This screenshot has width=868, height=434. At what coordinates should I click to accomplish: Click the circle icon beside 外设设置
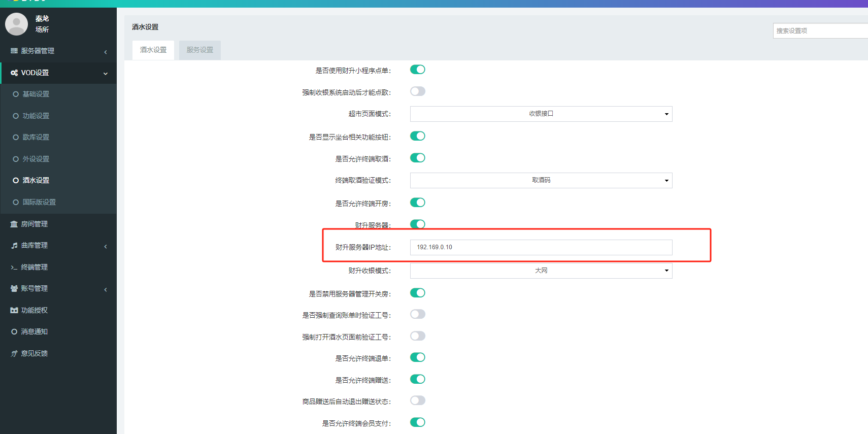[16, 159]
